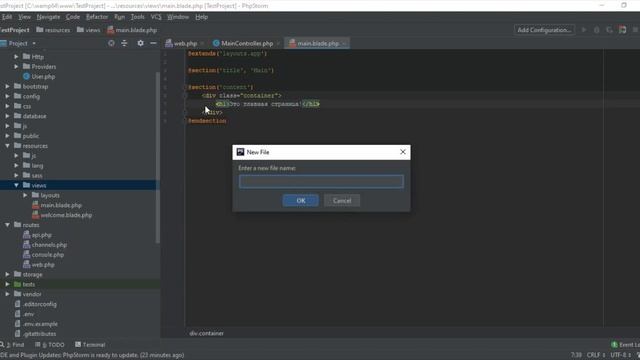
Task: Hide the Project panel with the minus icon
Action: (153, 43)
